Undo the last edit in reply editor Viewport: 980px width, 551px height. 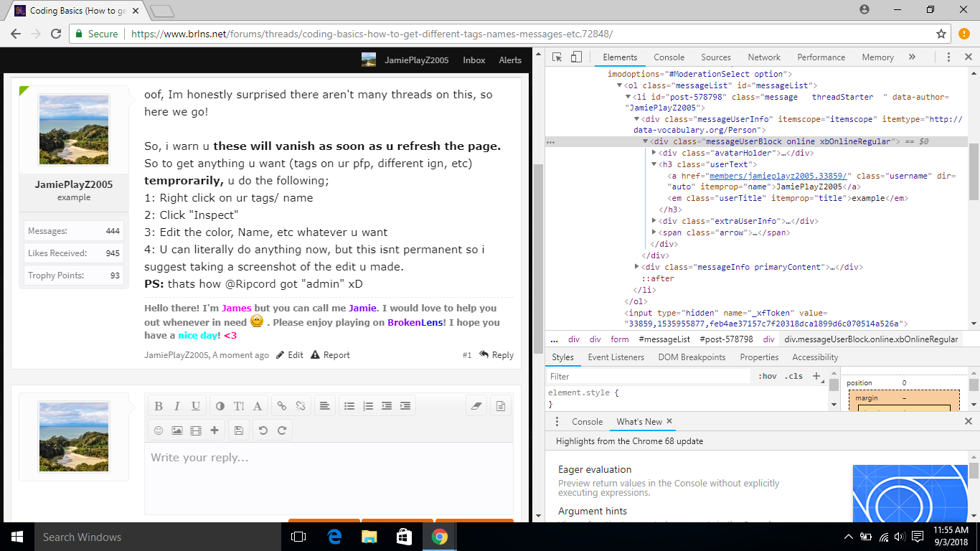click(x=263, y=430)
